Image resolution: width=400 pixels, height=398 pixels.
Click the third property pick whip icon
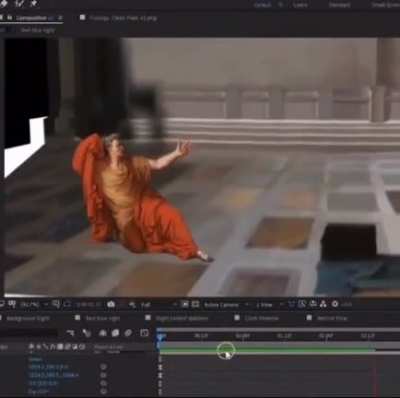pyautogui.click(x=103, y=383)
